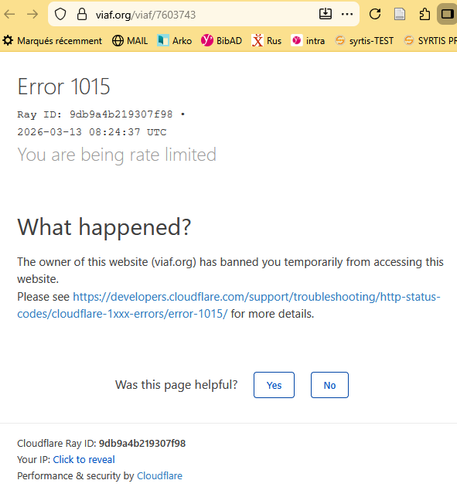The image size is (457, 504).
Task: Click the red X icon of Rus bookmark
Action: [257, 41]
